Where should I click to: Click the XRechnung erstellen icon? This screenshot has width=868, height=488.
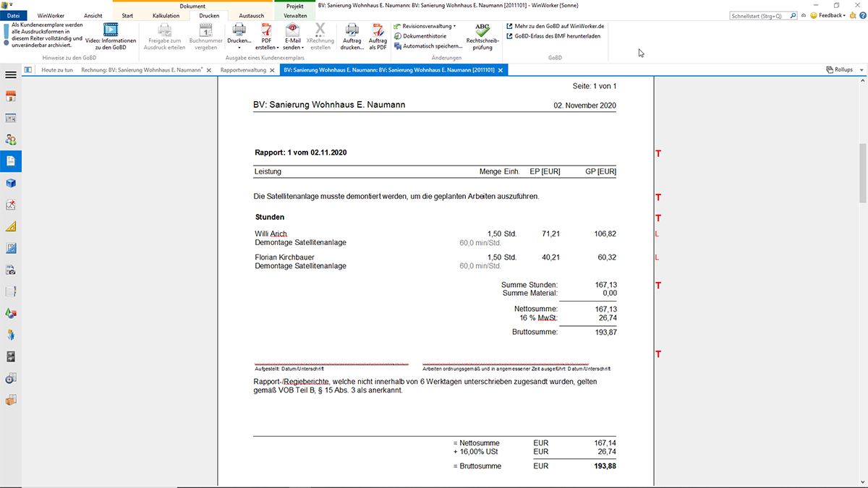pos(320,37)
